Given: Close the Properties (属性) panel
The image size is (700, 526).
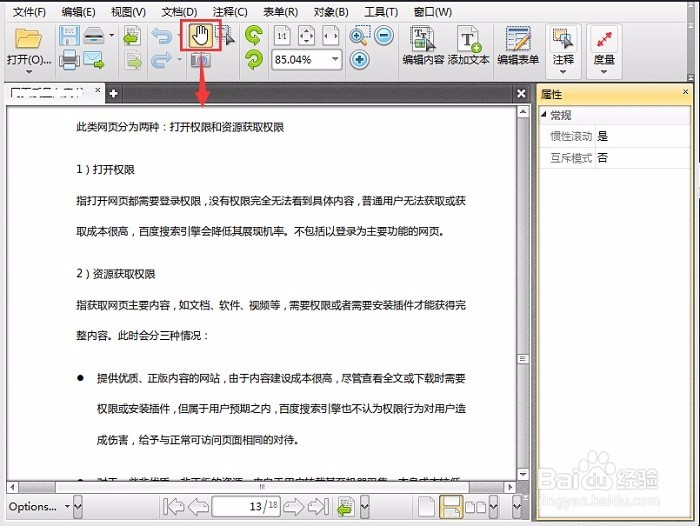Looking at the screenshot, I should tap(685, 92).
